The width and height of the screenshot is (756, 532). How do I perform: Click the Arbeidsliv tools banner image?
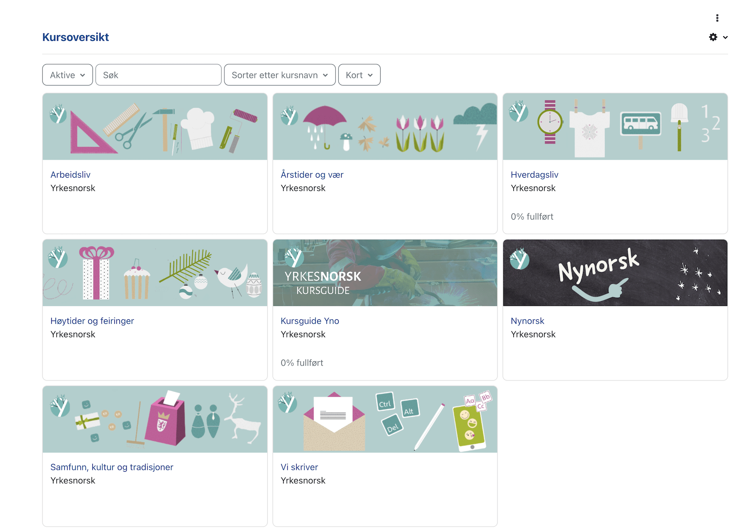155,127
